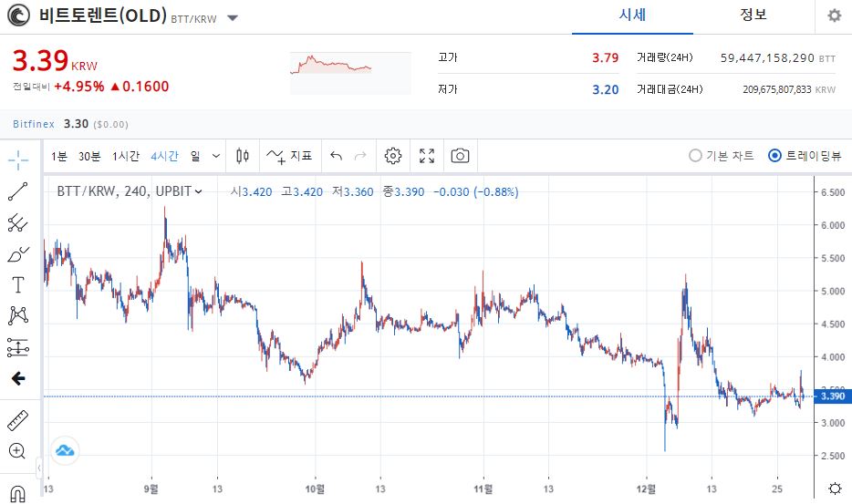Set interval to 일 (daily)
This screenshot has width=852, height=504.
[x=195, y=157]
